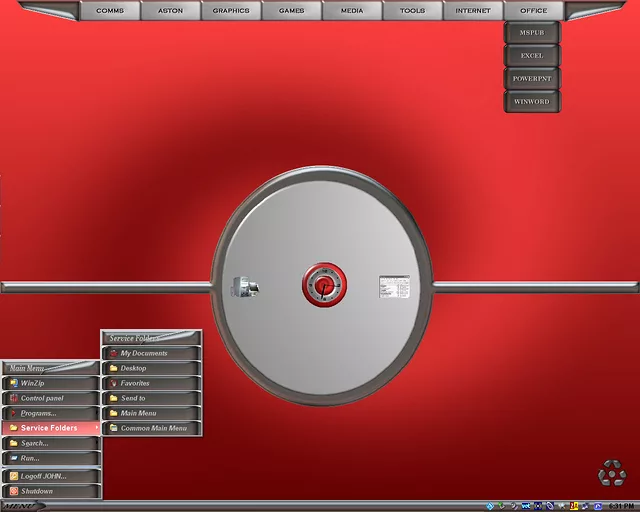Launch EXCEL from the Office list

[x=532, y=55]
